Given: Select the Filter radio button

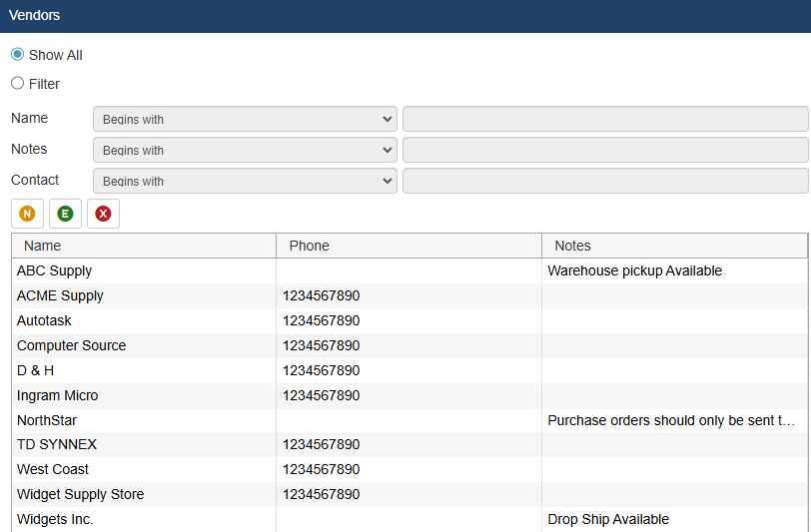Looking at the screenshot, I should [x=18, y=84].
